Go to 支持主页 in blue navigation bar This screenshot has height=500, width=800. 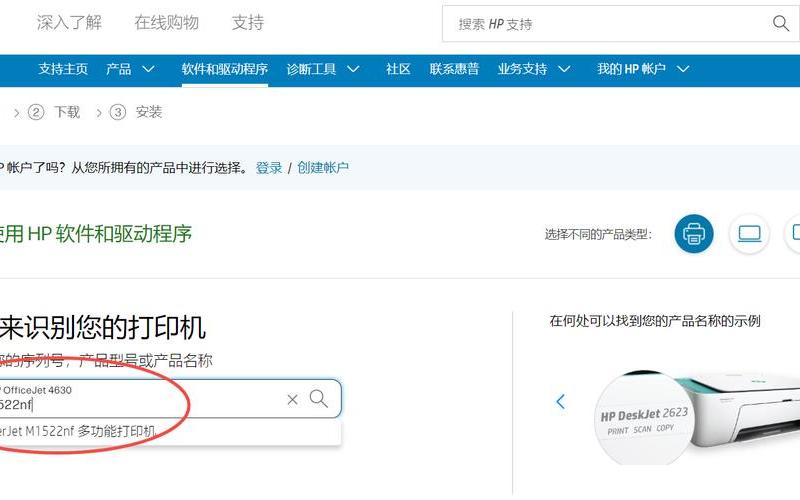tap(63, 69)
